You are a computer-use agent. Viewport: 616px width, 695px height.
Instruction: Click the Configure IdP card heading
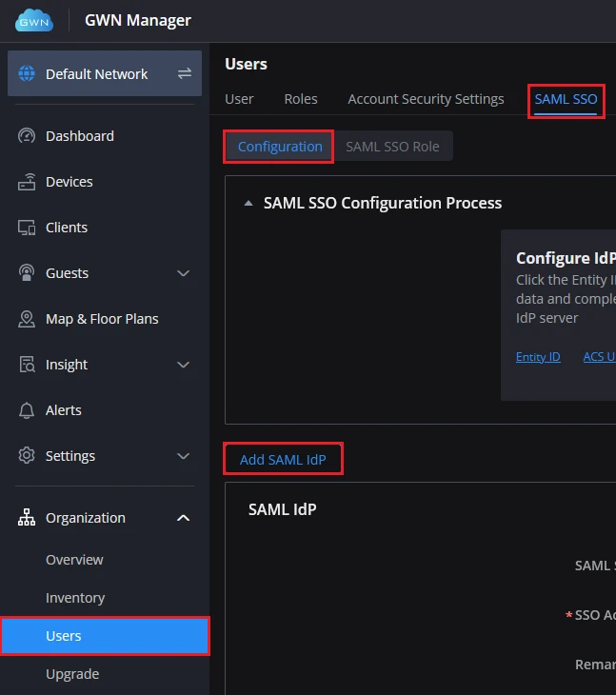(x=566, y=258)
